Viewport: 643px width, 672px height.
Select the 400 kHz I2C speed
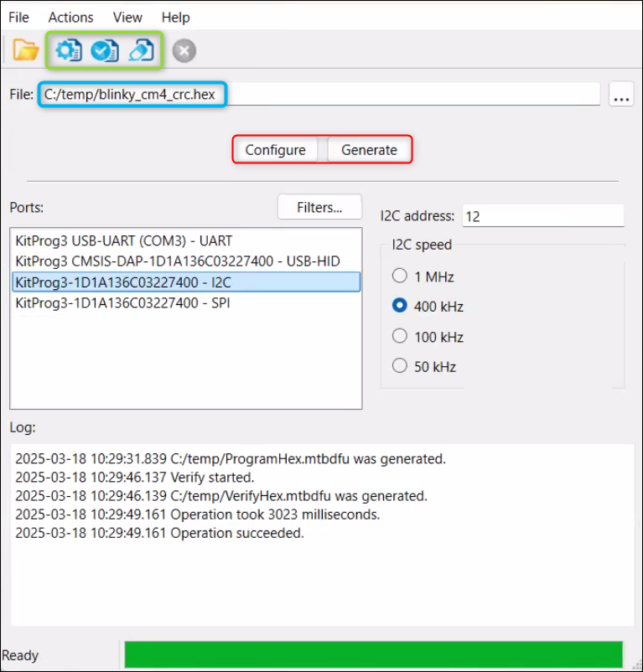[x=428, y=306]
